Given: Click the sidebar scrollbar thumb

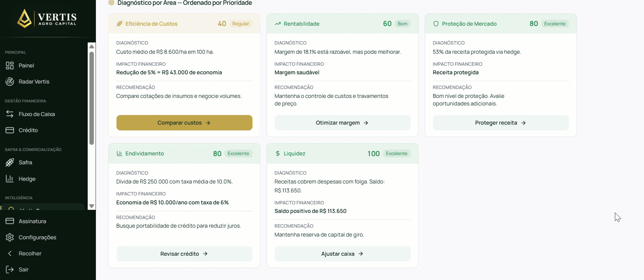Looking at the screenshot, I should 91,98.
